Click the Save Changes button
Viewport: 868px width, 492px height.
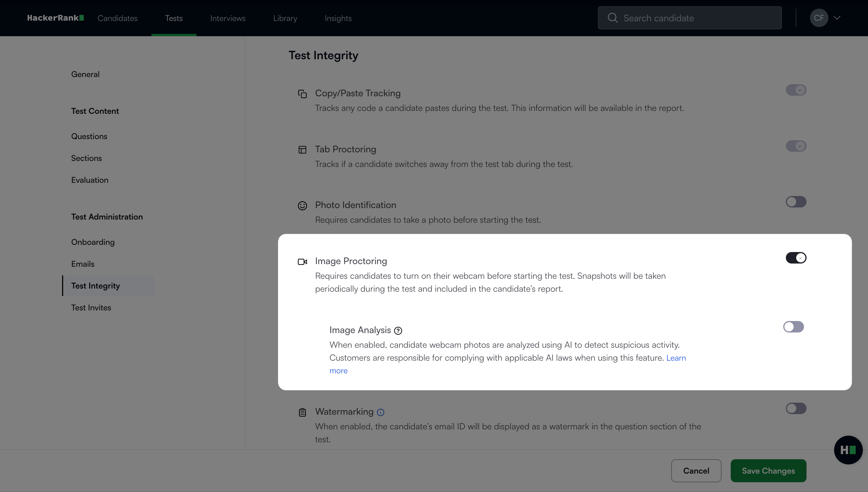[768, 470]
